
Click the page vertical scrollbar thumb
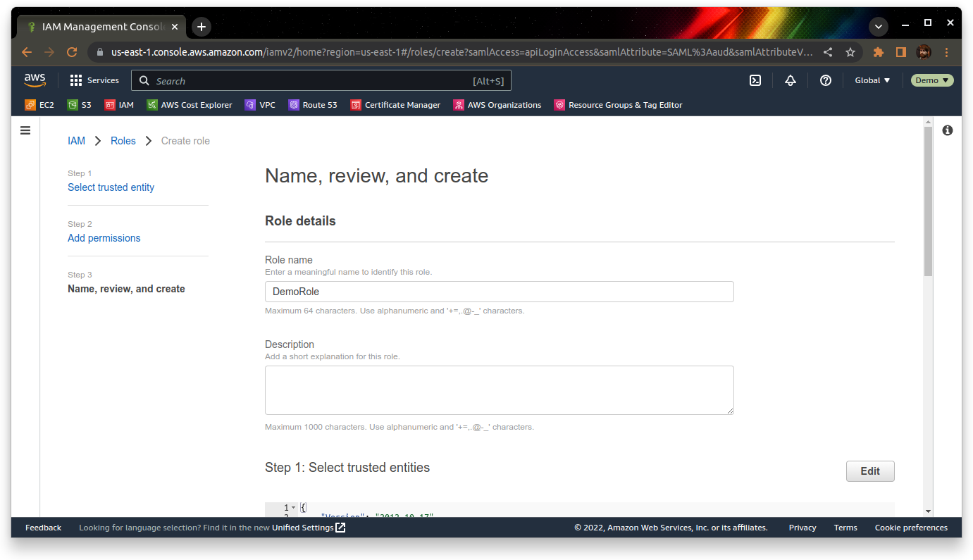click(x=928, y=203)
